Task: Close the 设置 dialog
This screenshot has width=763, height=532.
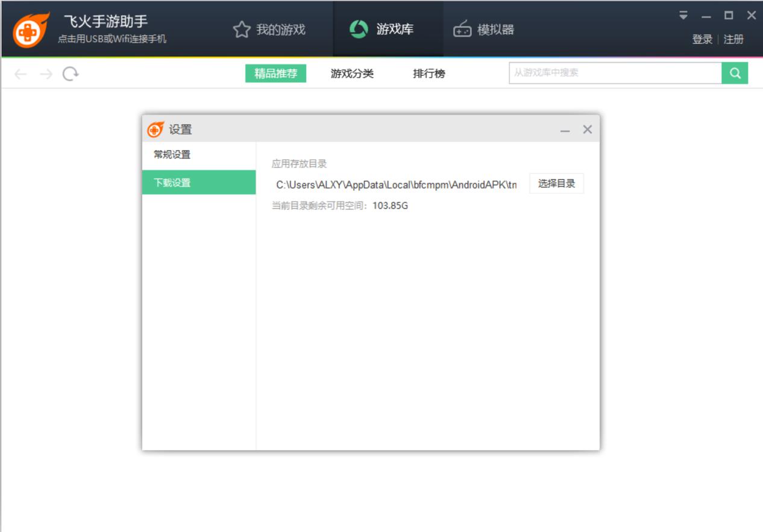Action: [x=588, y=130]
